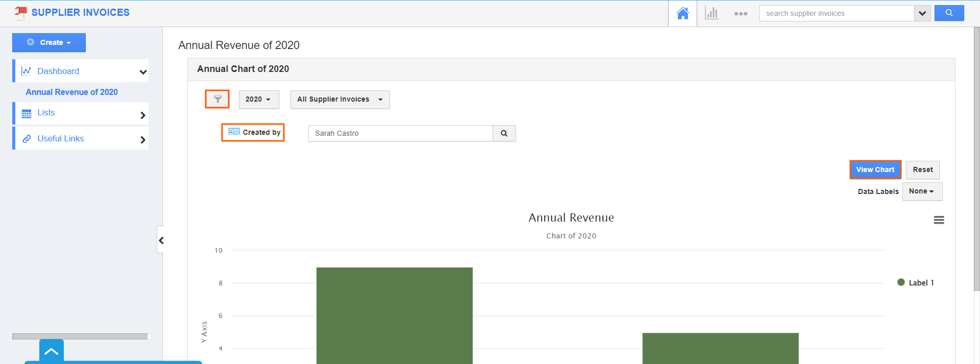Click the Created by filter label
Viewport: 980px width, 364px height.
tap(261, 132)
